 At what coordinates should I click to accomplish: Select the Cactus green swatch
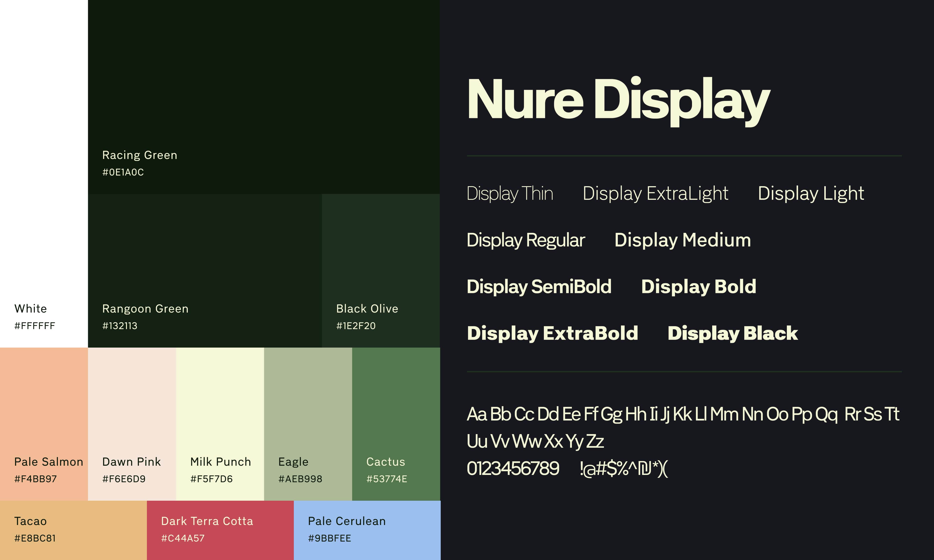[396, 424]
